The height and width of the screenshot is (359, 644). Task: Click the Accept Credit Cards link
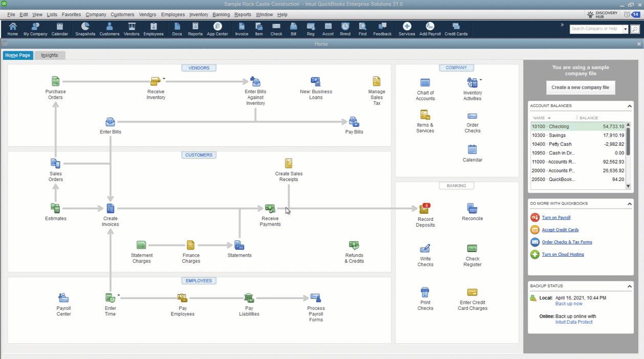(x=560, y=230)
